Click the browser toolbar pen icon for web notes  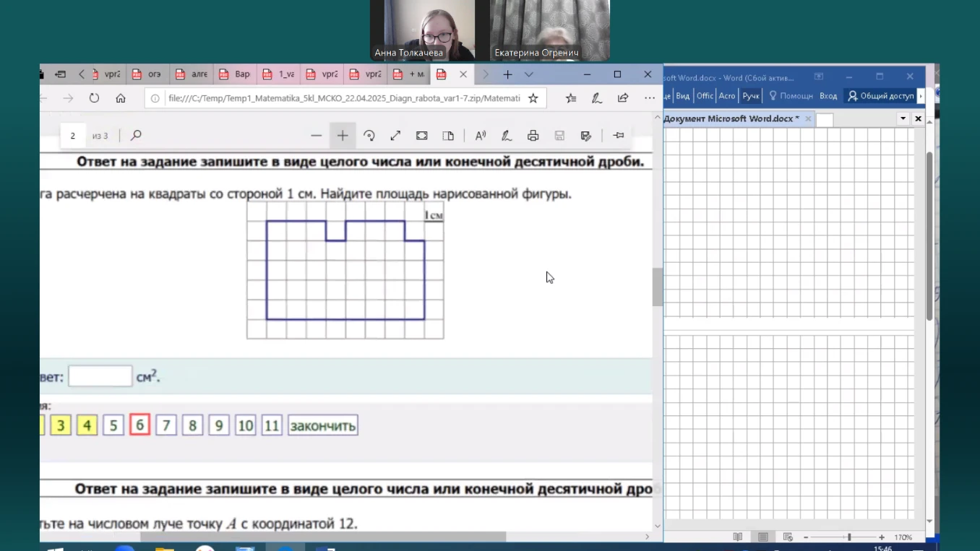click(x=597, y=98)
